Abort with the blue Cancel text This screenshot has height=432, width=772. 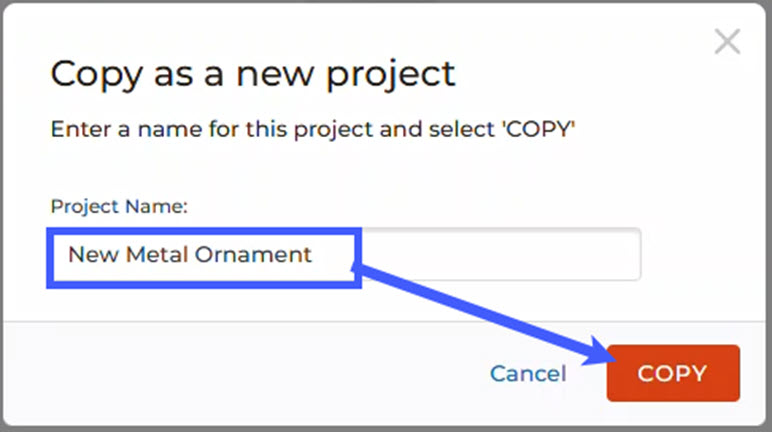click(527, 374)
